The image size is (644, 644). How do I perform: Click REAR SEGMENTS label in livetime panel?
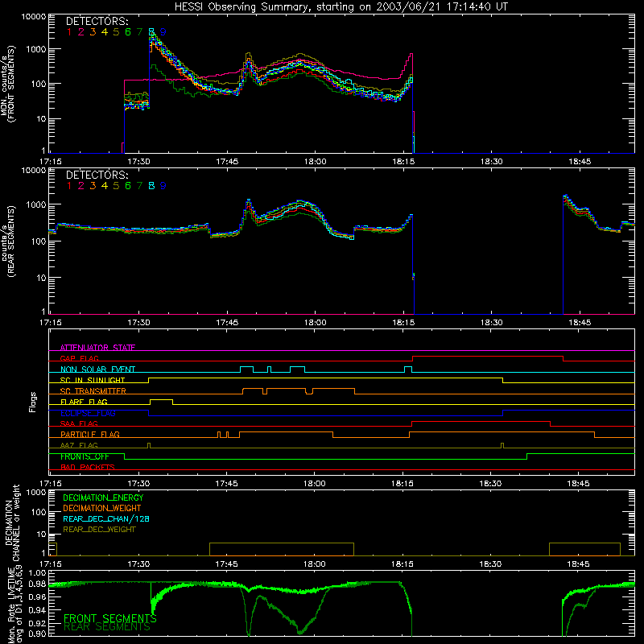click(x=107, y=626)
